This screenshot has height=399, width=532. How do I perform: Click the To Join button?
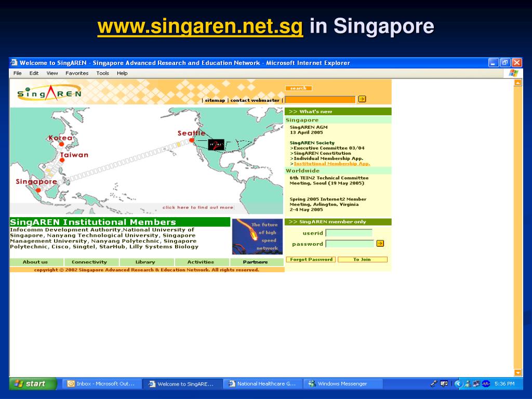click(362, 260)
